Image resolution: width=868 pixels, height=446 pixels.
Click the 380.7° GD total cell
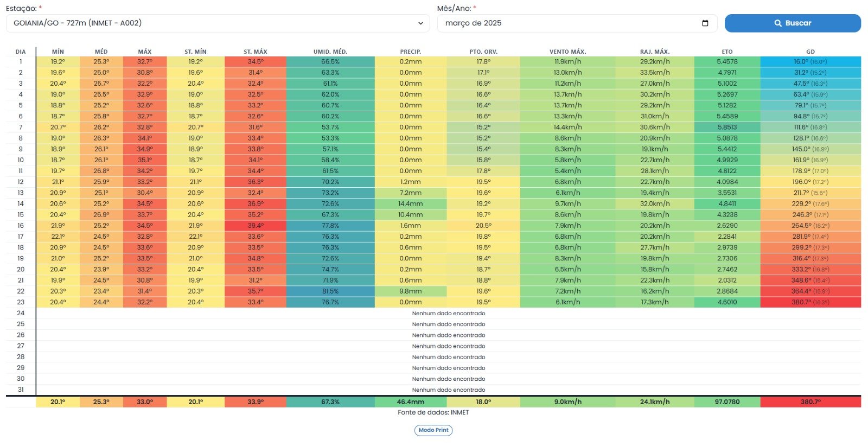[810, 402]
